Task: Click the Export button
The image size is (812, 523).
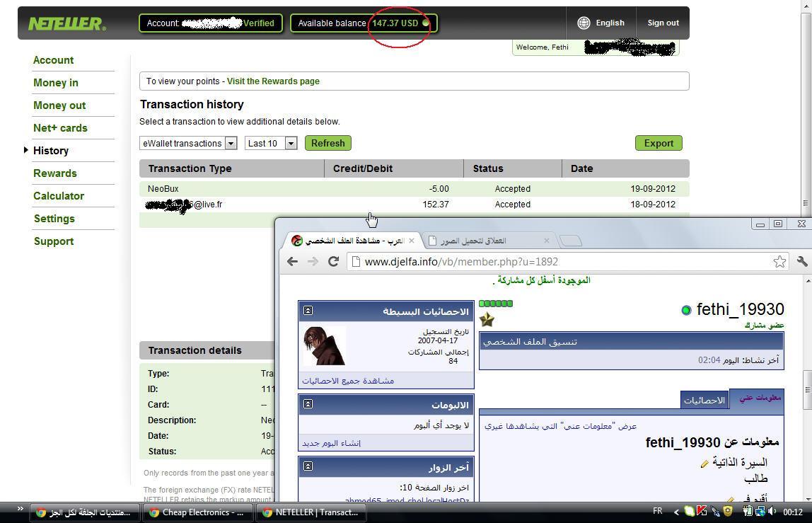Action: click(x=659, y=143)
